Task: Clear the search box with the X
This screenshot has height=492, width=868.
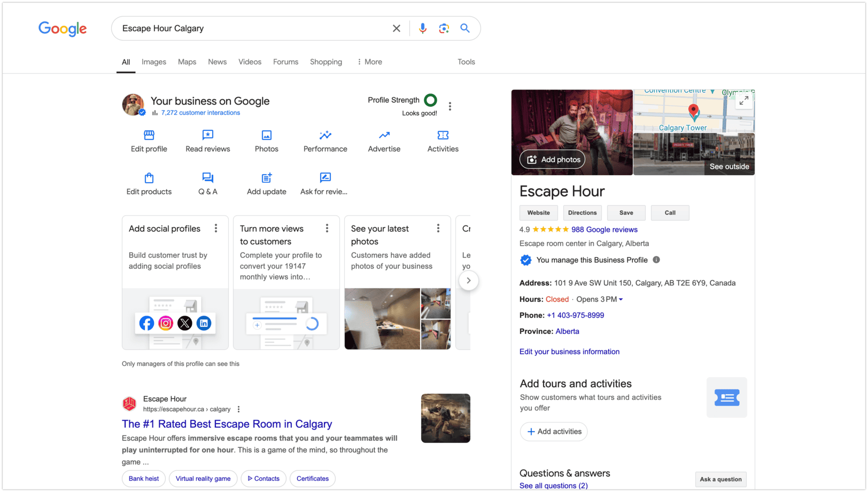Action: (396, 28)
